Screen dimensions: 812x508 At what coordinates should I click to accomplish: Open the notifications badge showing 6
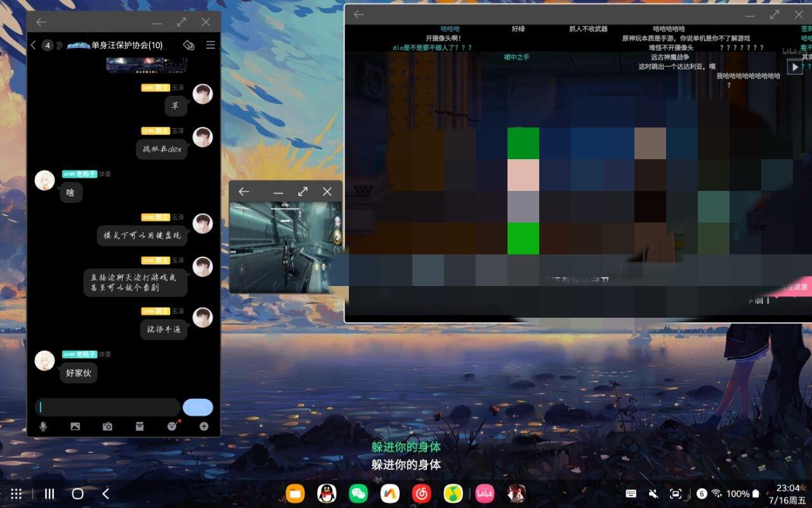click(x=702, y=493)
